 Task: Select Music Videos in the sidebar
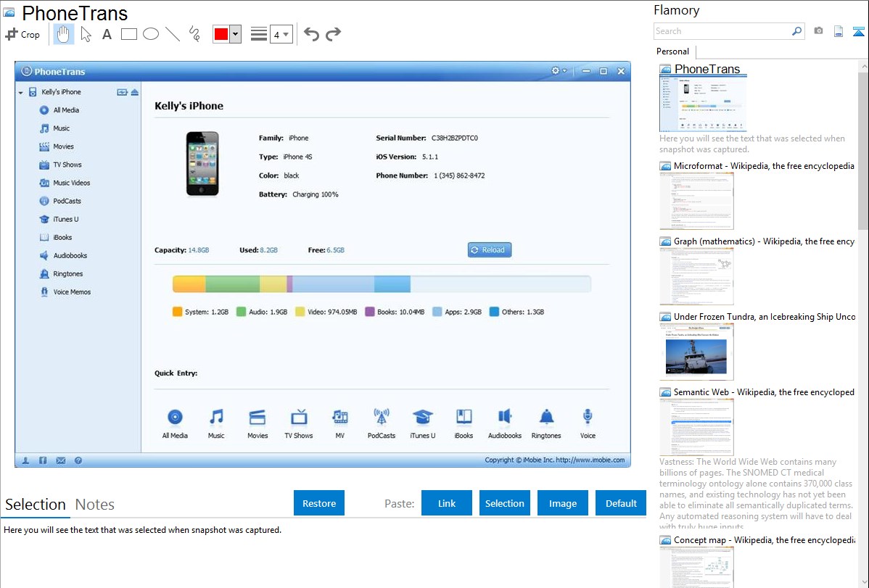pos(65,183)
